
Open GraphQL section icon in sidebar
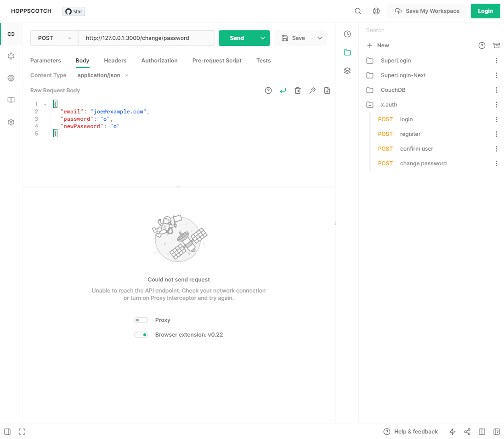[11, 56]
